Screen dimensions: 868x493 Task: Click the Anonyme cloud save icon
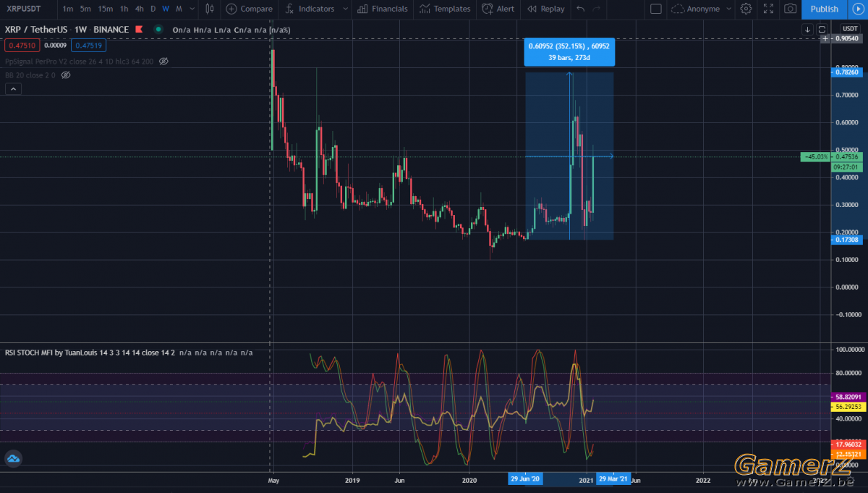[x=678, y=9]
